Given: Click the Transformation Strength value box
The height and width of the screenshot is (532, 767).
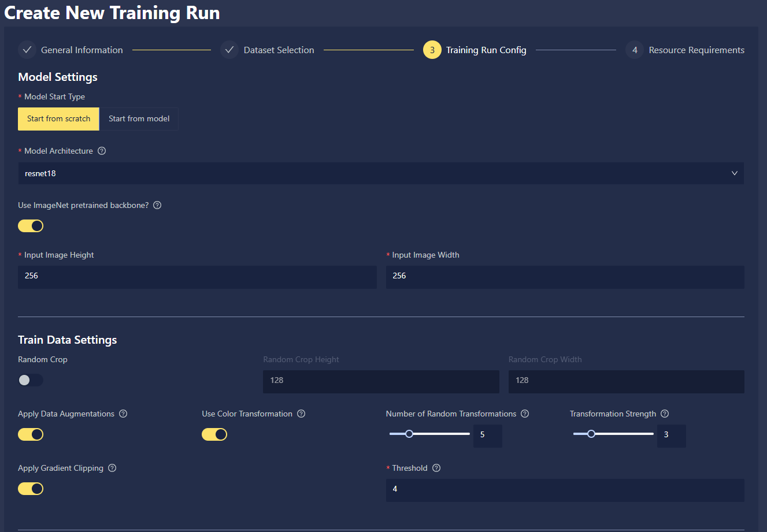Looking at the screenshot, I should [672, 436].
